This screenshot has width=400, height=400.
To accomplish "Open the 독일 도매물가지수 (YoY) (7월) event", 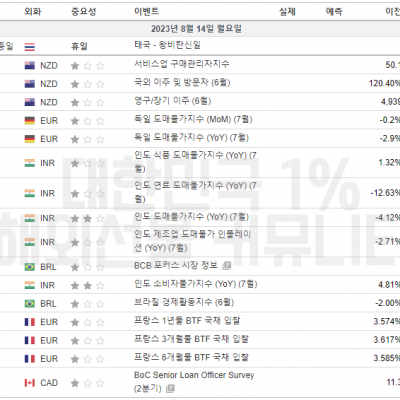I will (191, 137).
